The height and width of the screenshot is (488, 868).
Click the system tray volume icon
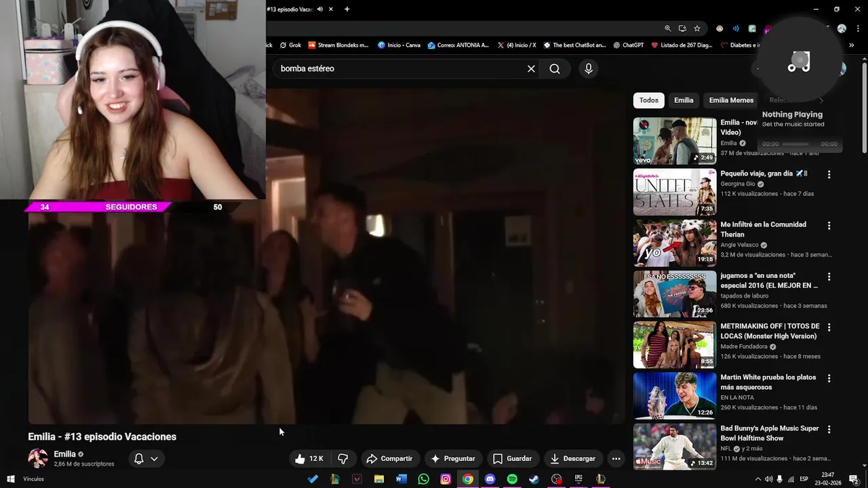pos(768,479)
